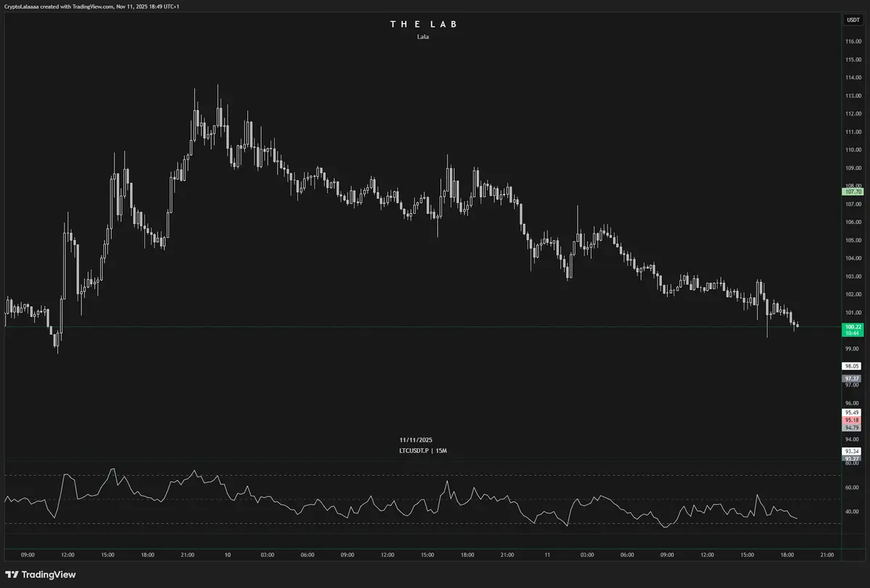Click the 103.00 price axis label
Screen dimensions: 870x588
tap(853, 276)
